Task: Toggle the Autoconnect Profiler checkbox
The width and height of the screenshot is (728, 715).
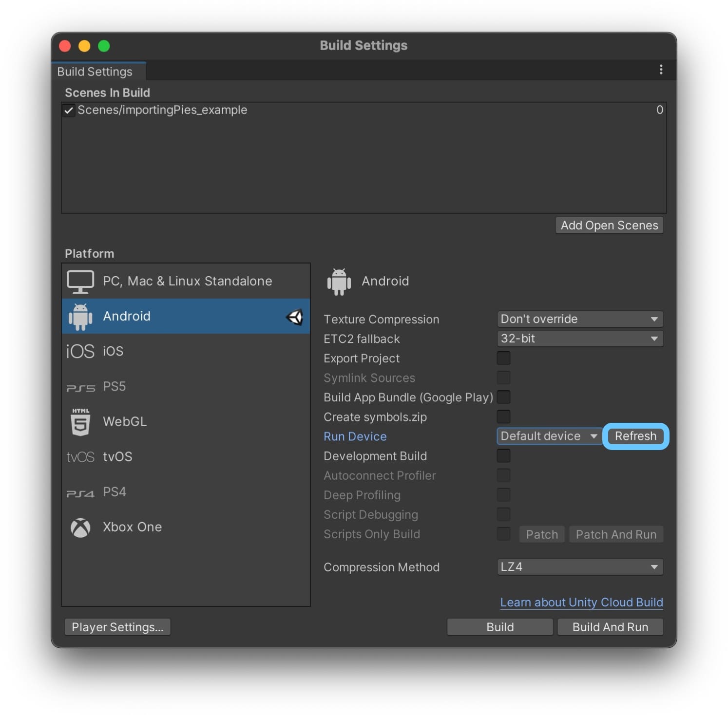Action: coord(503,475)
